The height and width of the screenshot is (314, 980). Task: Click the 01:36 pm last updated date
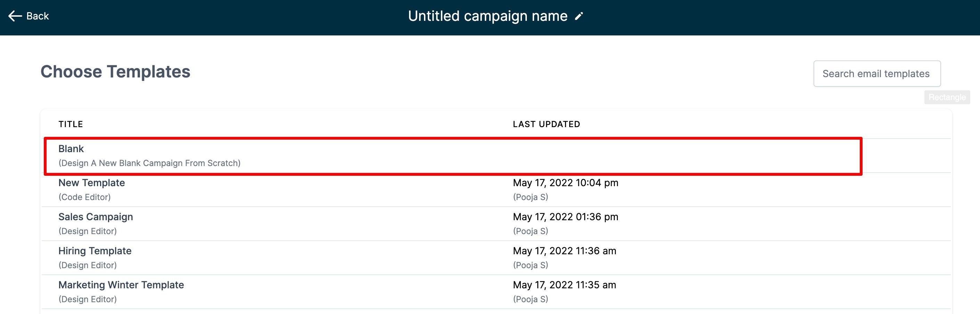tap(565, 217)
